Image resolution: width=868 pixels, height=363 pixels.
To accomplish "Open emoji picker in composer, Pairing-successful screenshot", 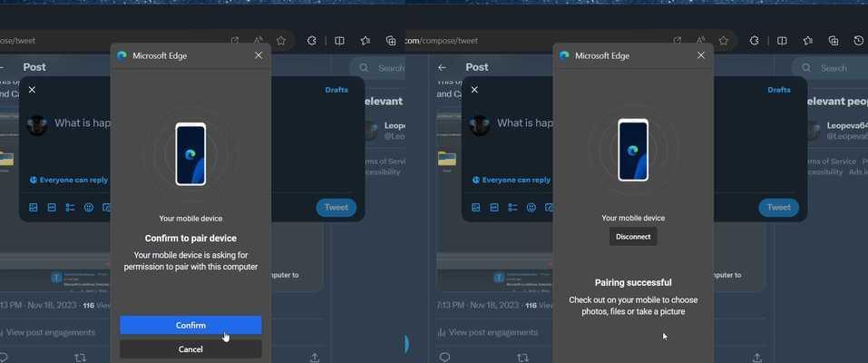I will [531, 207].
